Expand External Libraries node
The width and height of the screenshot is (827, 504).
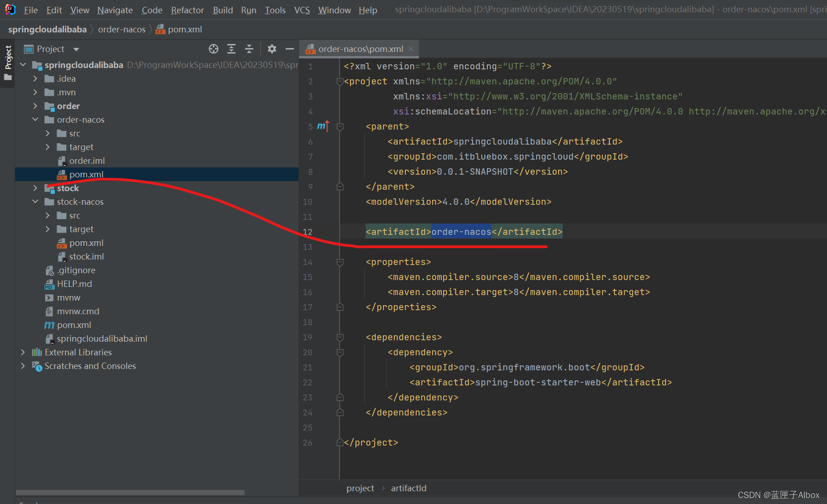click(23, 352)
